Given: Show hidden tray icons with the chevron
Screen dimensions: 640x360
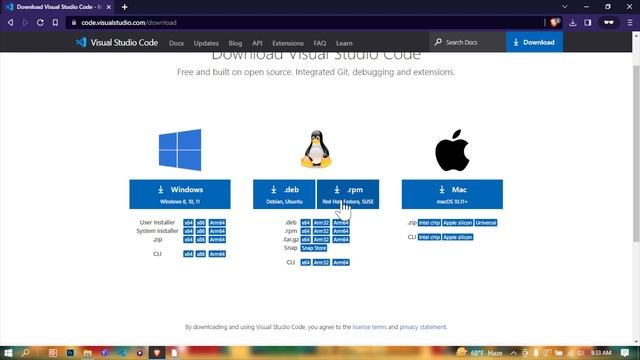Looking at the screenshot, I should (x=513, y=353).
